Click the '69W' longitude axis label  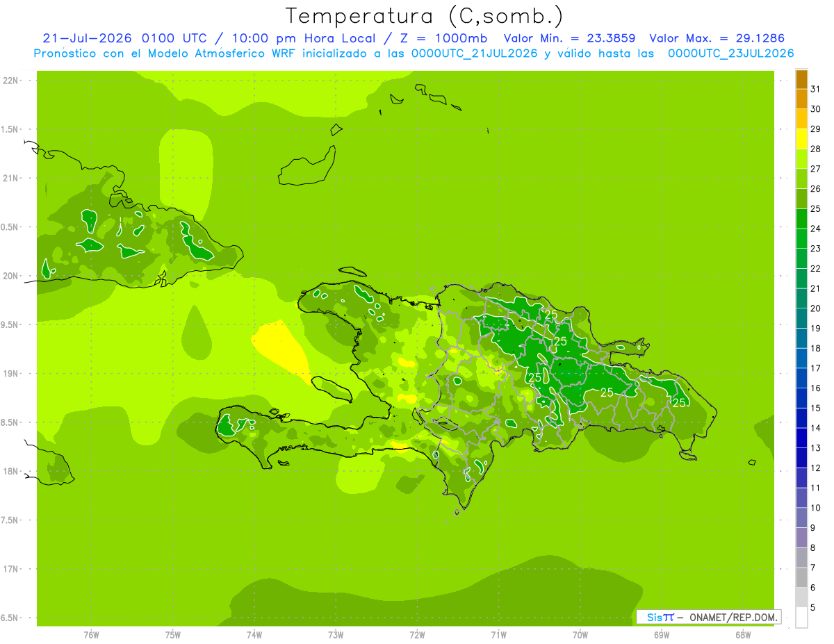[661, 635]
